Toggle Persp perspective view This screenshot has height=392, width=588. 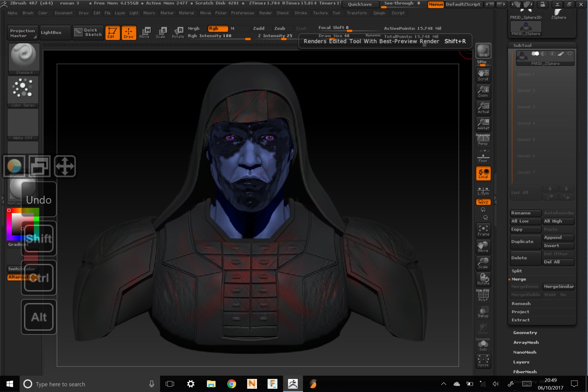click(x=483, y=140)
